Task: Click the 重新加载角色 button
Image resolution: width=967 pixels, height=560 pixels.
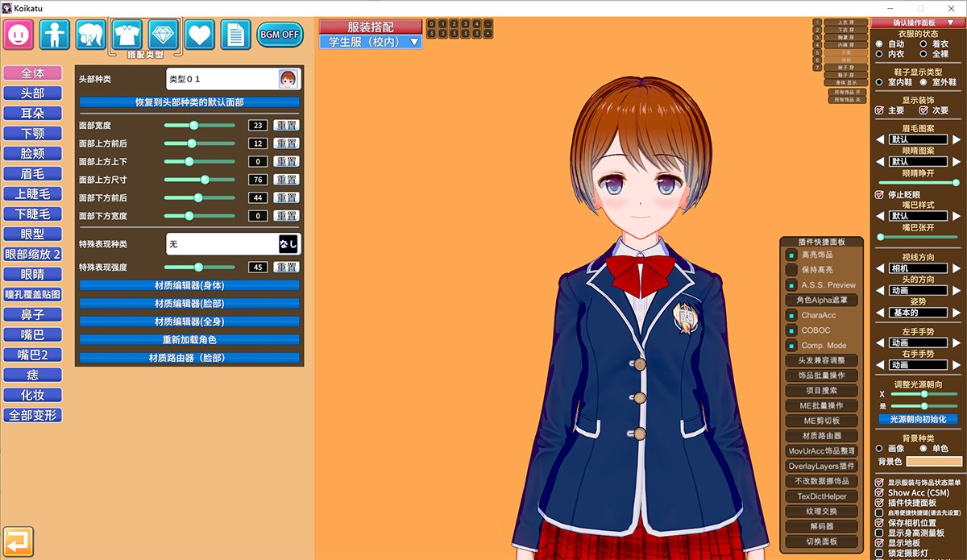Action: click(x=189, y=339)
